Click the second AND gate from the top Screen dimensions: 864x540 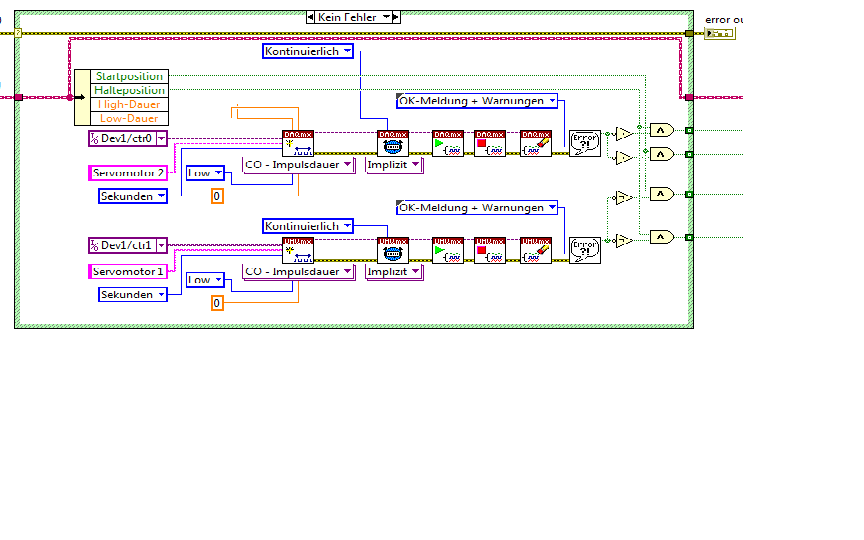coord(662,154)
